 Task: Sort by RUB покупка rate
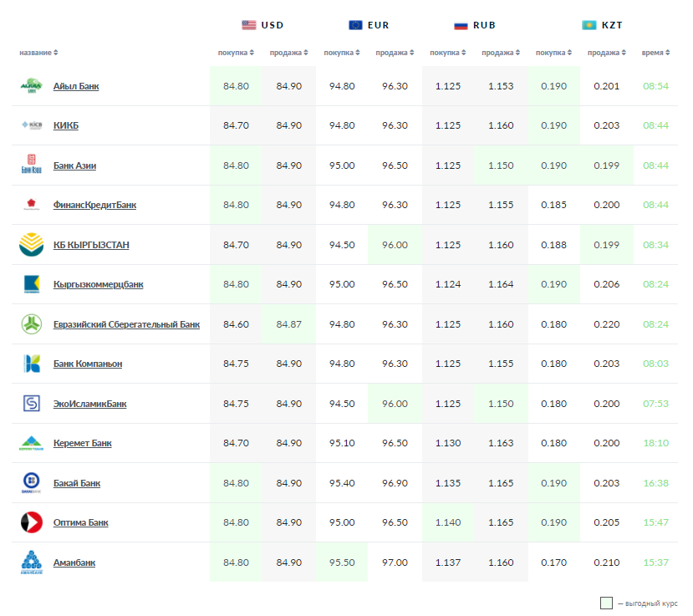point(447,53)
